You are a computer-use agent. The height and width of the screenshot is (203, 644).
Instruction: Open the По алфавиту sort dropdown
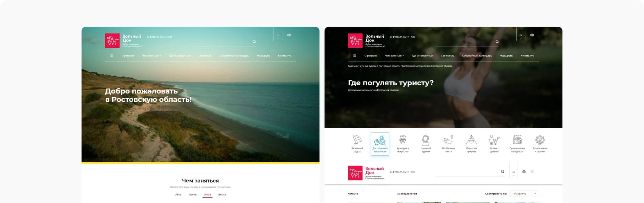tap(524, 194)
